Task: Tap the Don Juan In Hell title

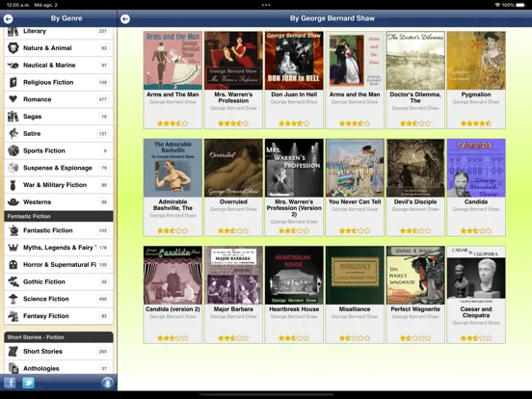Action: [x=294, y=94]
